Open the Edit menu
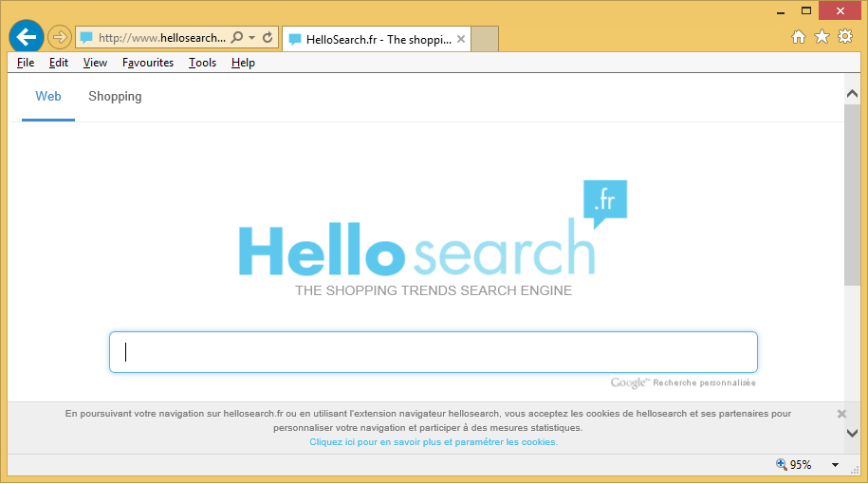Viewport: 868px width, 484px height. click(59, 63)
